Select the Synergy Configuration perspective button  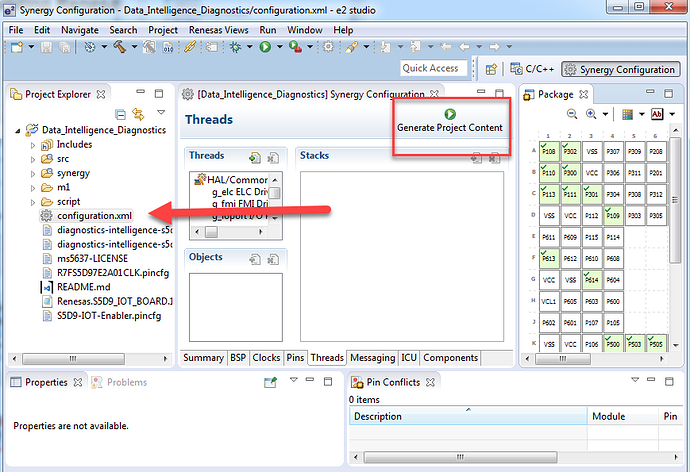[620, 69]
